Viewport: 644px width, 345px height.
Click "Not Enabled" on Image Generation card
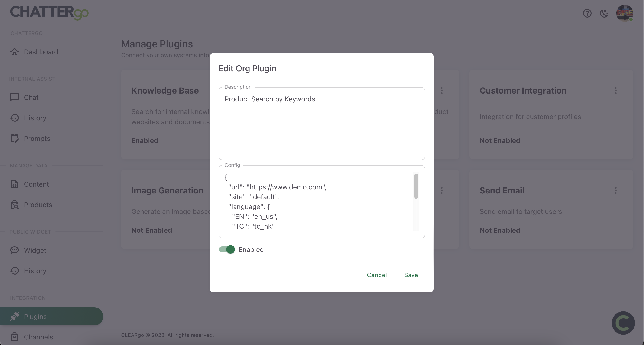click(x=152, y=230)
